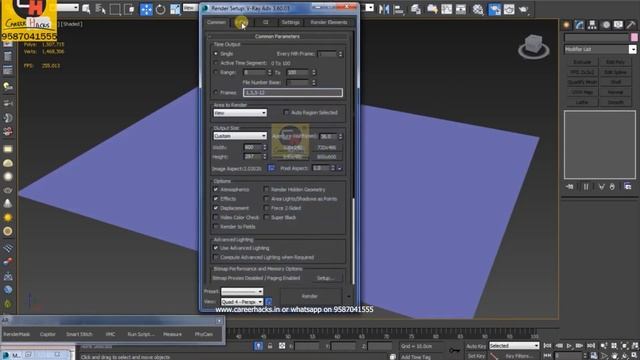640x360 pixels.
Task: Open the key mode Selected dropdown
Action: tap(514, 346)
